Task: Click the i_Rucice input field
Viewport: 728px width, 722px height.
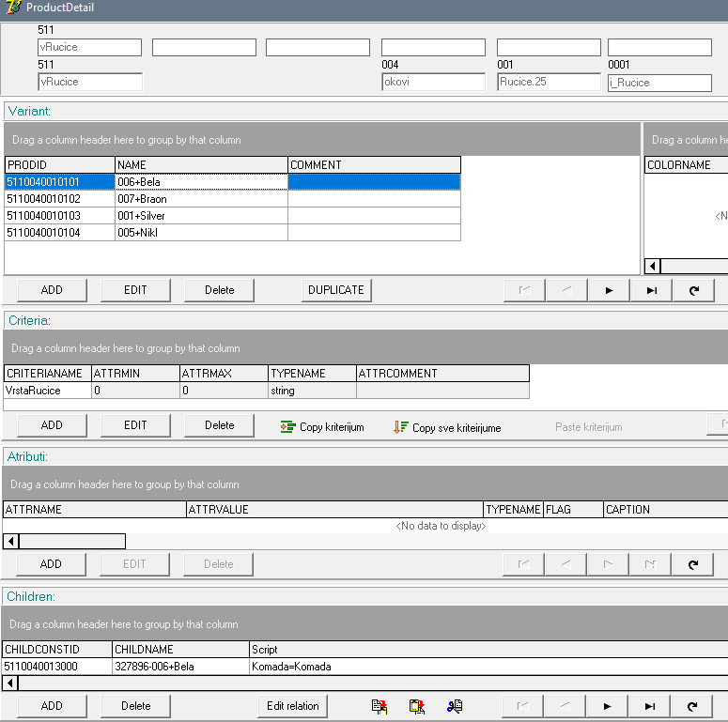Action: [x=659, y=83]
